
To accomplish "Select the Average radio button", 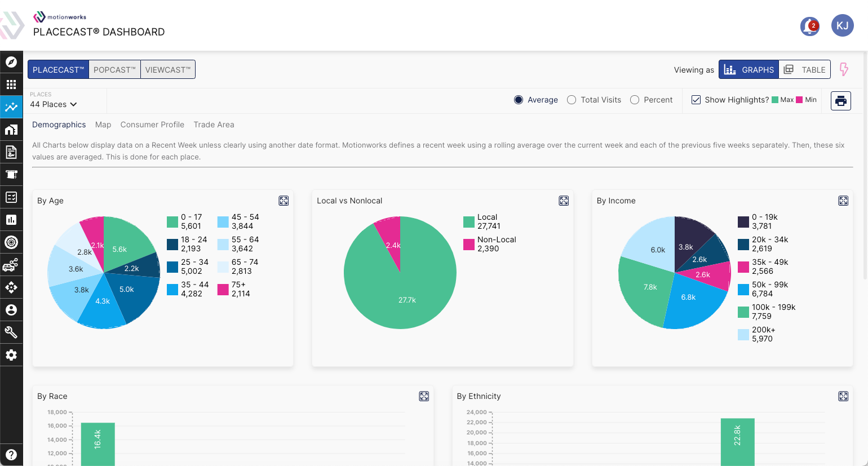I will pos(519,100).
